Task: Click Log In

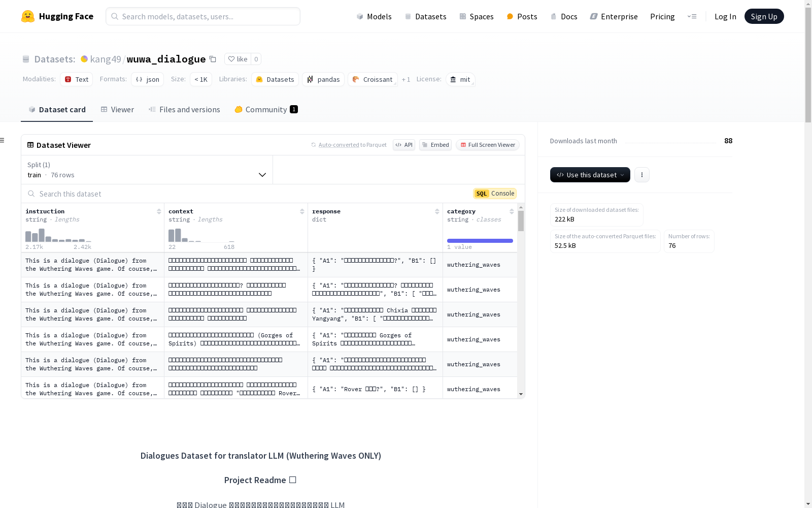Action: [x=725, y=16]
